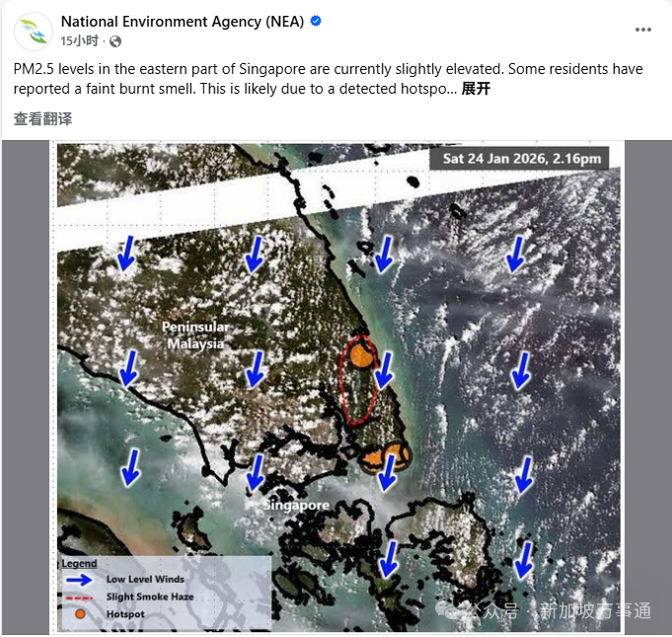Click the Low Level Winds legend entry
The image size is (672, 637).
145,579
